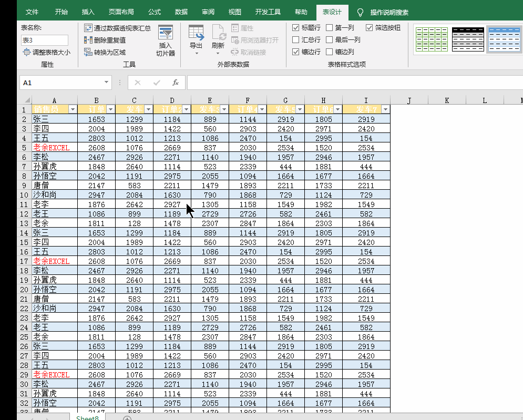523x420 pixels.
Task: Open filter dropdown in column D header
Action: (186, 109)
